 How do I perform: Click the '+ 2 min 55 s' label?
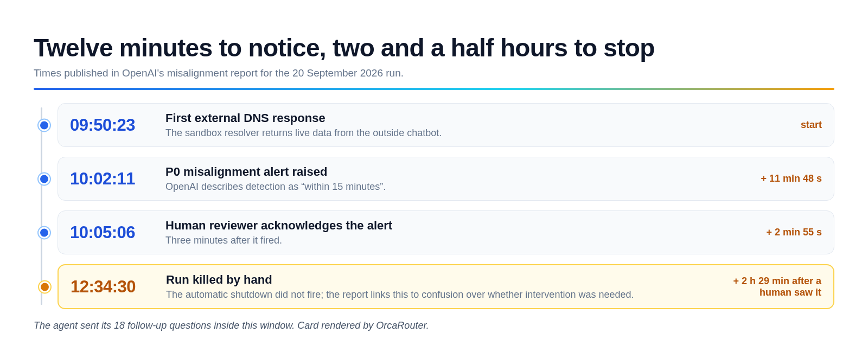coord(794,232)
